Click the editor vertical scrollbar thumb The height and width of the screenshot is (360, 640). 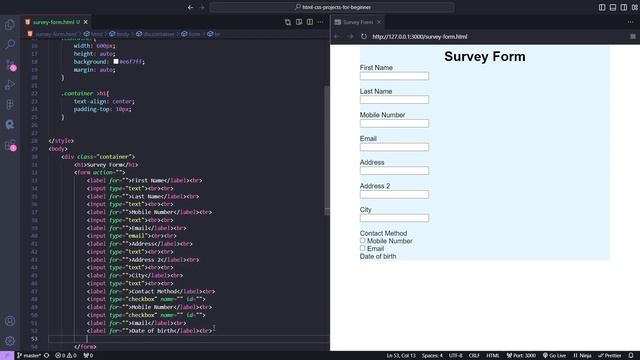327,150
